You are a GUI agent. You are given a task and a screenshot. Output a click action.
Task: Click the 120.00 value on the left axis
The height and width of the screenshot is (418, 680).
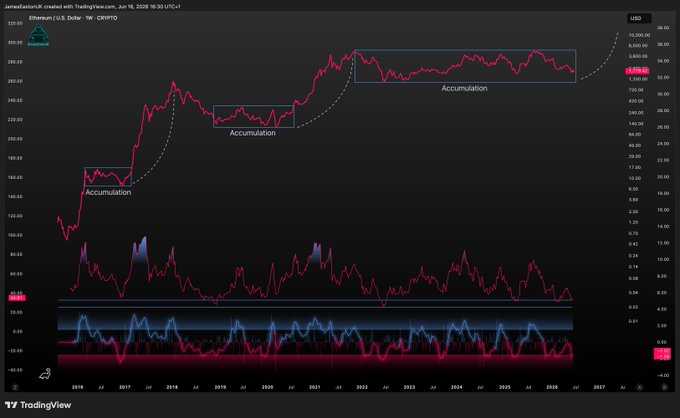[15, 216]
